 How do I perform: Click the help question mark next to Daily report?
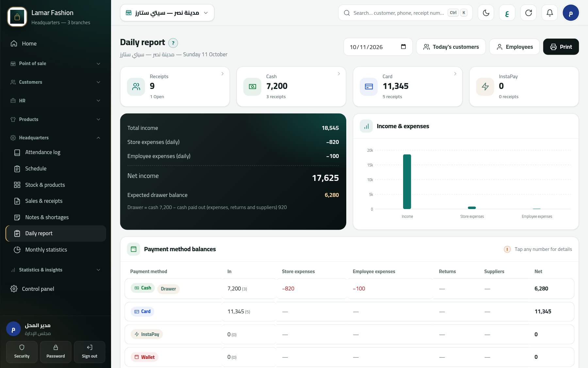coord(173,43)
